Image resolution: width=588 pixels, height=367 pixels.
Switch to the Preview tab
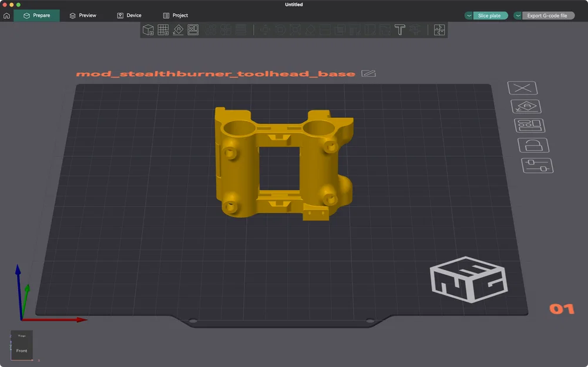tap(83, 15)
